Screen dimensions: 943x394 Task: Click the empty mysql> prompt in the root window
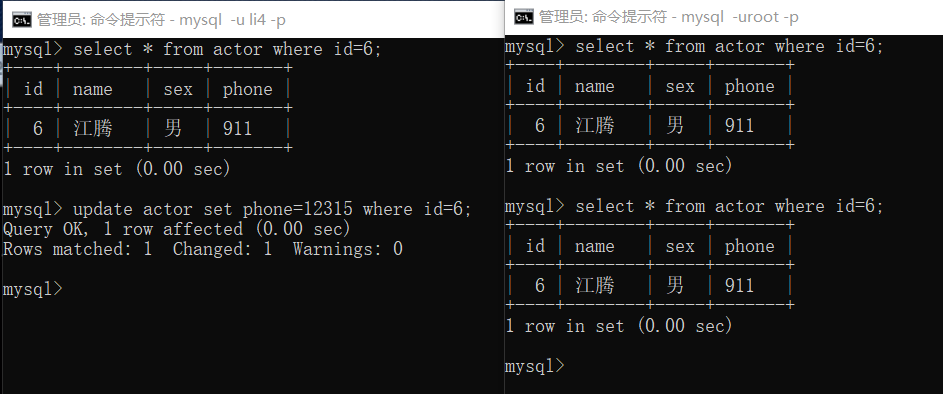click(534, 366)
